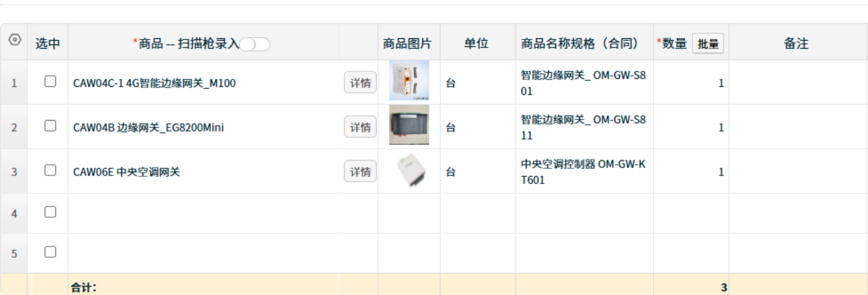Click the 备注 cell for row 2
868x295 pixels.
[798, 127]
